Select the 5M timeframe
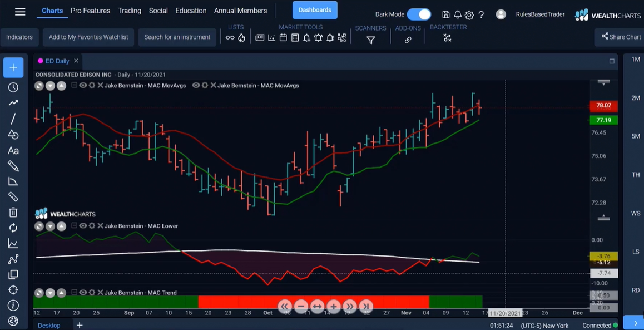The image size is (644, 330). (636, 136)
